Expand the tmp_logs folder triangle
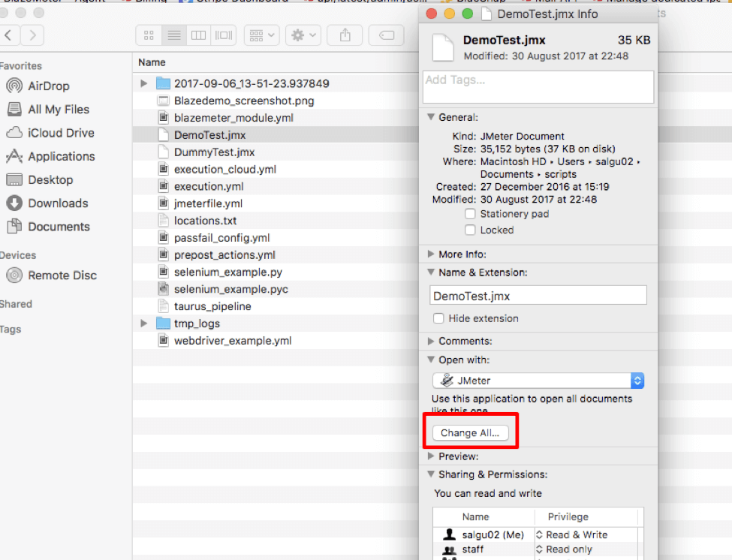Viewport: 732px width, 560px height. click(x=144, y=324)
